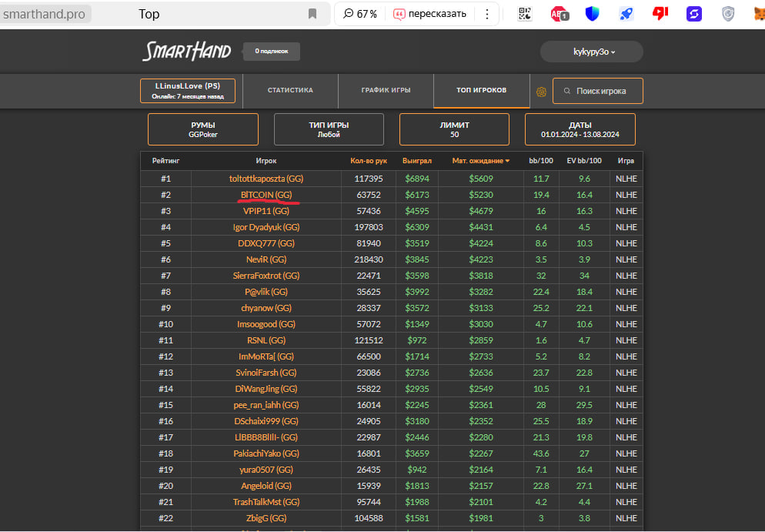
Task: Switch to the СТАТИСТИКА tab
Action: pyautogui.click(x=290, y=91)
